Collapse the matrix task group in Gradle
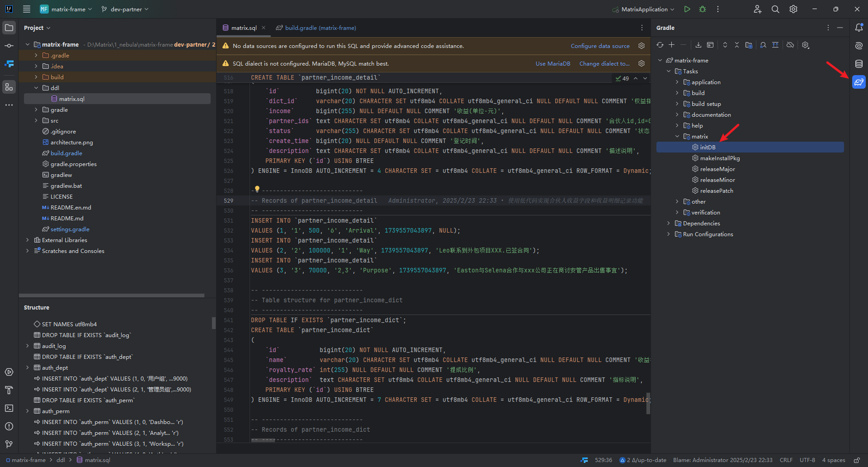 pos(677,137)
